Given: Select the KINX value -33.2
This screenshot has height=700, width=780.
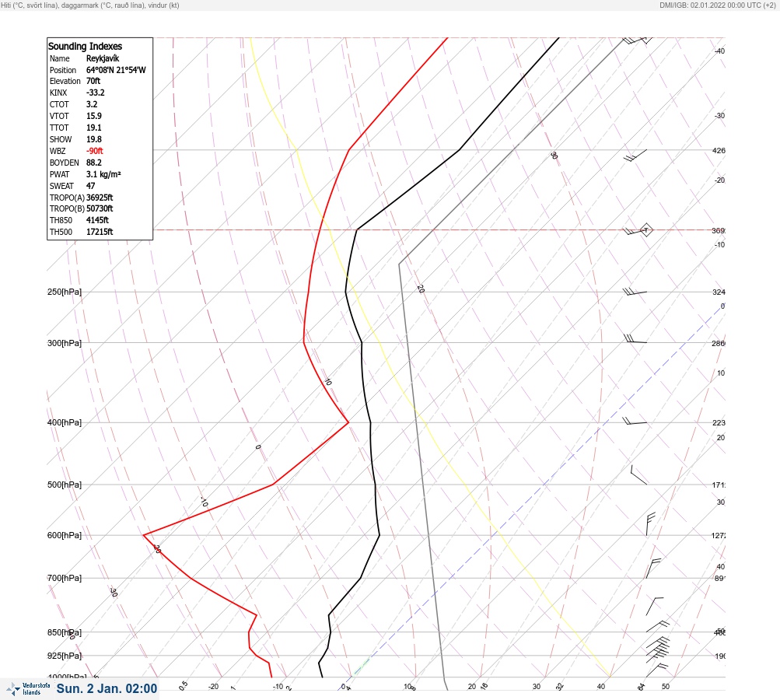Looking at the screenshot, I should (x=95, y=93).
